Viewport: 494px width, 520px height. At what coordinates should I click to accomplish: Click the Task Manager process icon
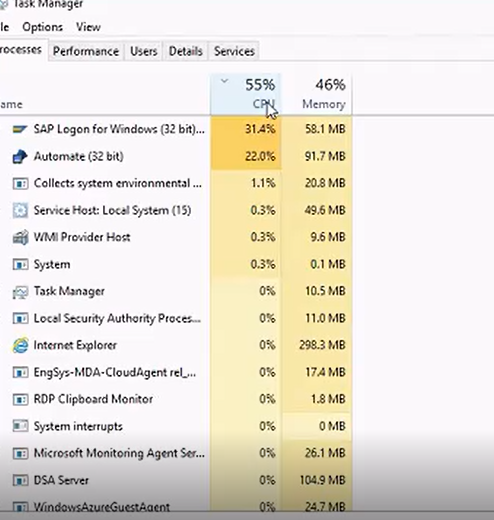coord(20,292)
